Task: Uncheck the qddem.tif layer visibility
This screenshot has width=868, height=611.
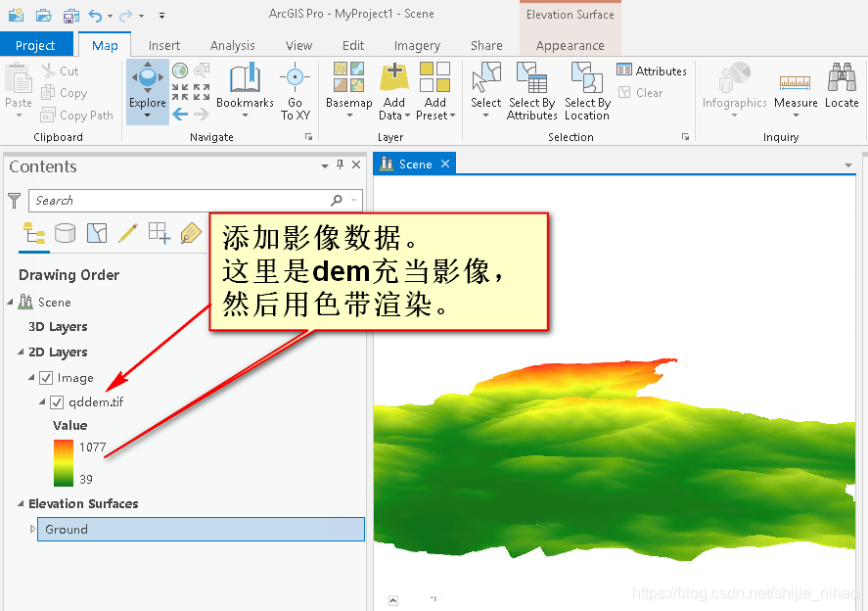Action: click(x=56, y=402)
